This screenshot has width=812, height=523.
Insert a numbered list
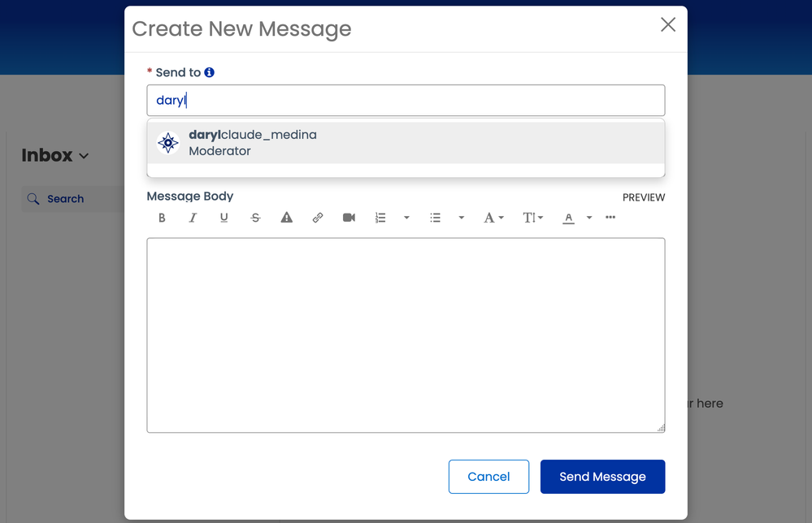click(380, 218)
